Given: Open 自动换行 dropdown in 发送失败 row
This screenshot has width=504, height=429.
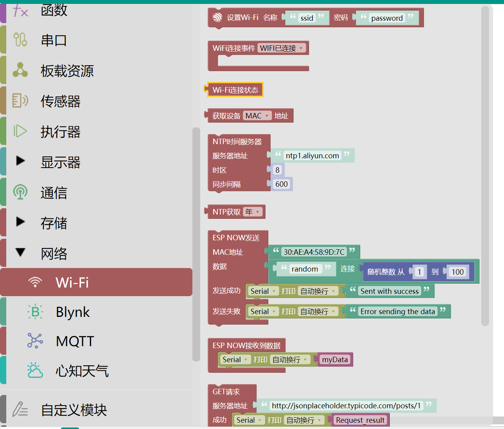Looking at the screenshot, I should (318, 311).
